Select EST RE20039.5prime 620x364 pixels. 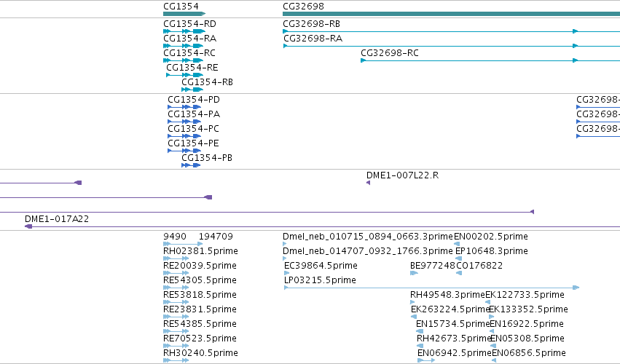click(200, 266)
